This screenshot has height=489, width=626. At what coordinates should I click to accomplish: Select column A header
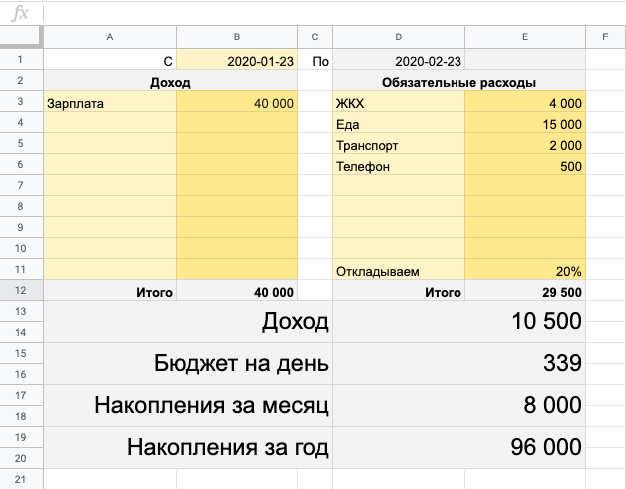110,38
